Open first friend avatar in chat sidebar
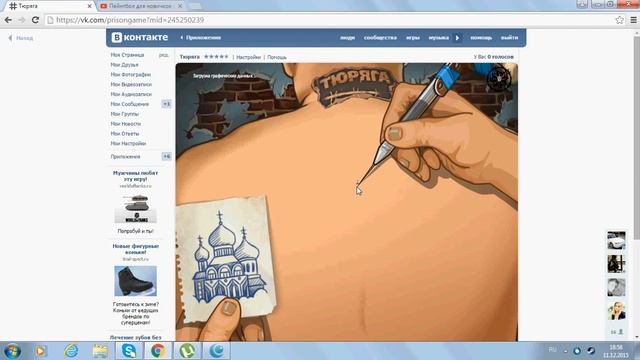 (616, 240)
